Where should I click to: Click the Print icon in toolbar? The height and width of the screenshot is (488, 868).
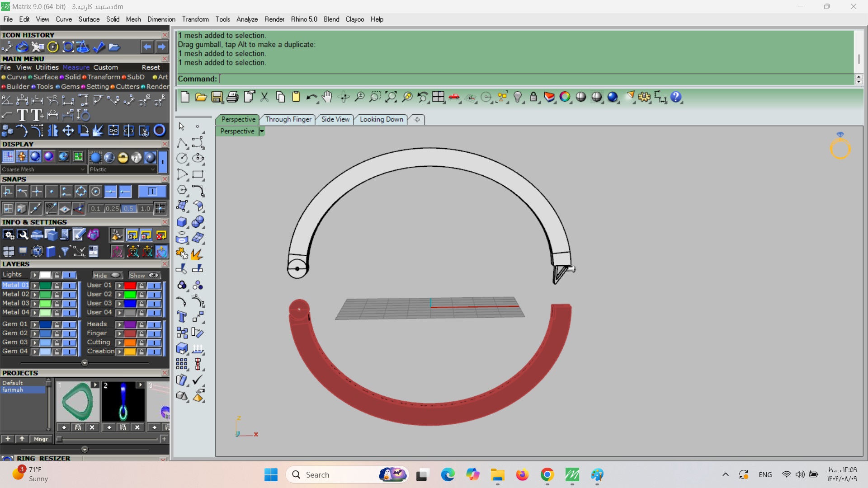tap(232, 97)
